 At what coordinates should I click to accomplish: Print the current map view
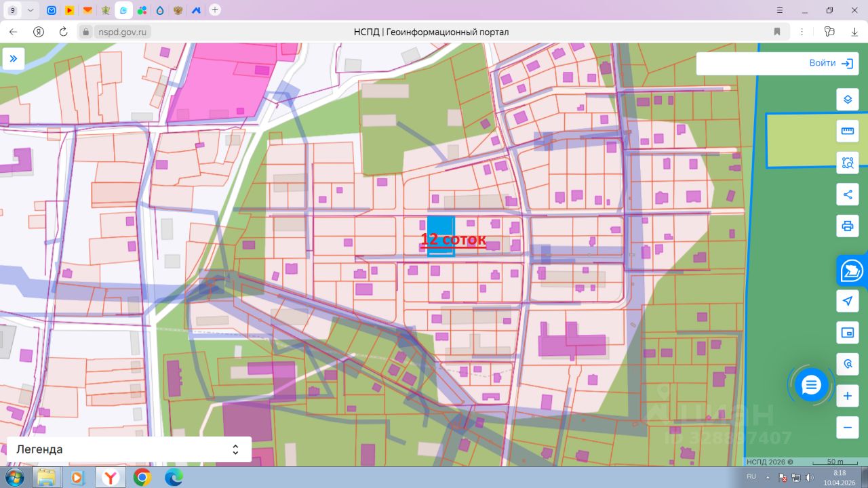coord(847,226)
